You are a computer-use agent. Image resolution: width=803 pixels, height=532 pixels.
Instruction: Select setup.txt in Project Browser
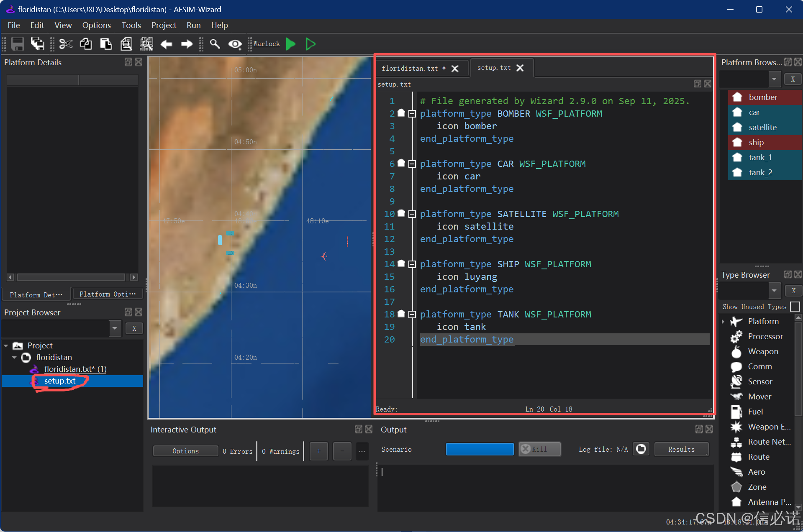pyautogui.click(x=60, y=381)
